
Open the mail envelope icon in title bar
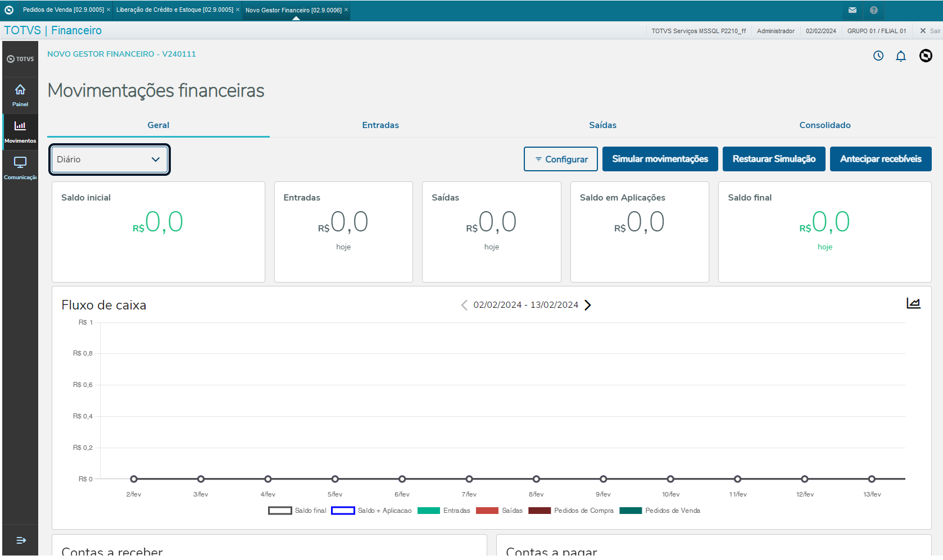pos(853,10)
